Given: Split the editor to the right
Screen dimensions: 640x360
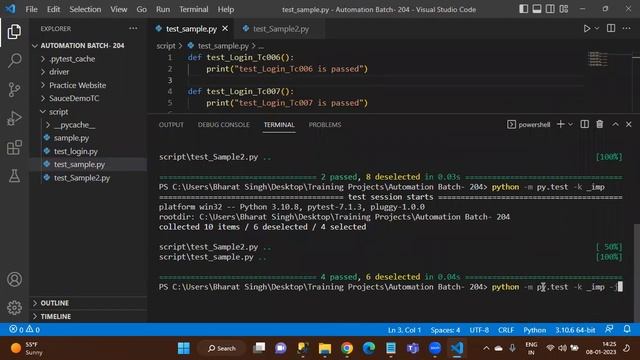Looking at the screenshot, I should point(611,28).
